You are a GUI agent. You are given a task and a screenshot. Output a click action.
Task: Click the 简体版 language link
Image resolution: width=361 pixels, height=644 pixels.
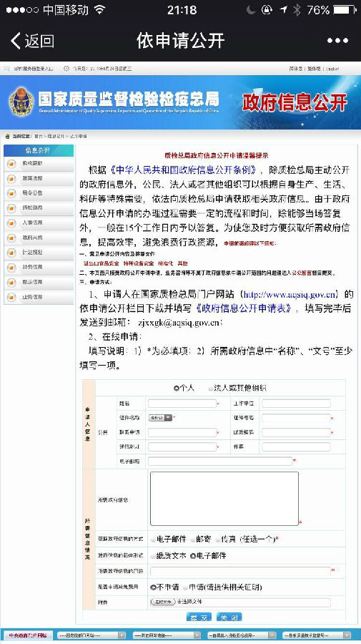pyautogui.click(x=295, y=69)
